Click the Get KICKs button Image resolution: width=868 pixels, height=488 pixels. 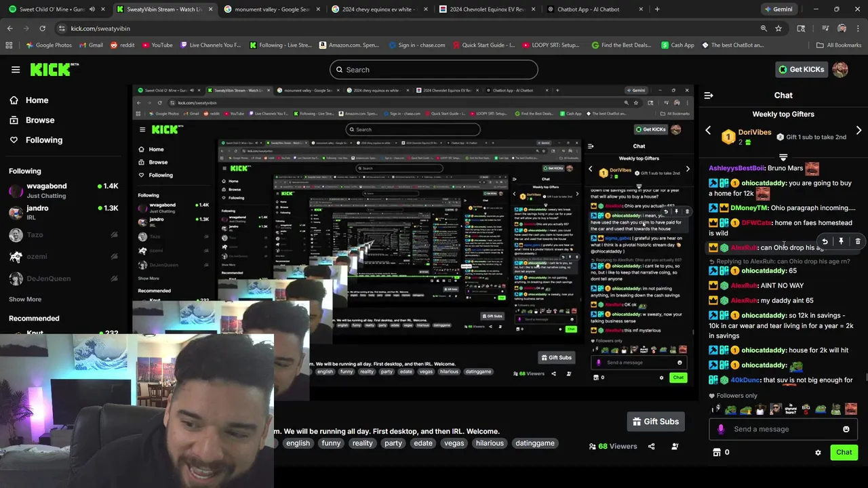tap(801, 70)
